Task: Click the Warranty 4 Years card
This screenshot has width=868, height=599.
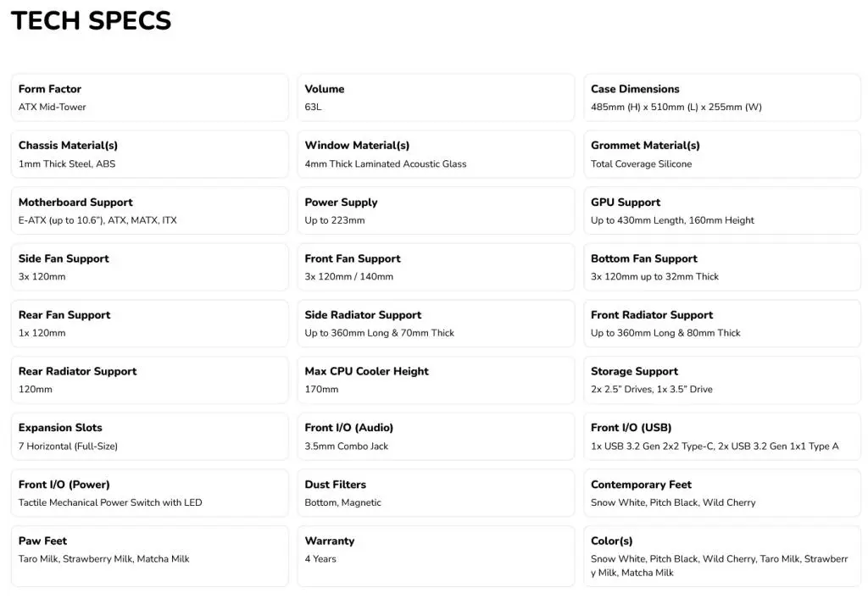Action: 436,557
